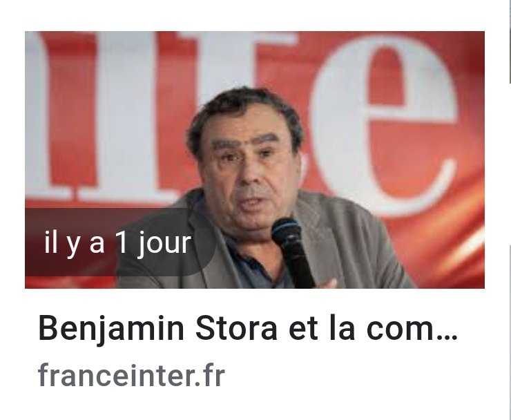
Task: Click the number "1" in the timestamp badge
Action: coord(121,242)
